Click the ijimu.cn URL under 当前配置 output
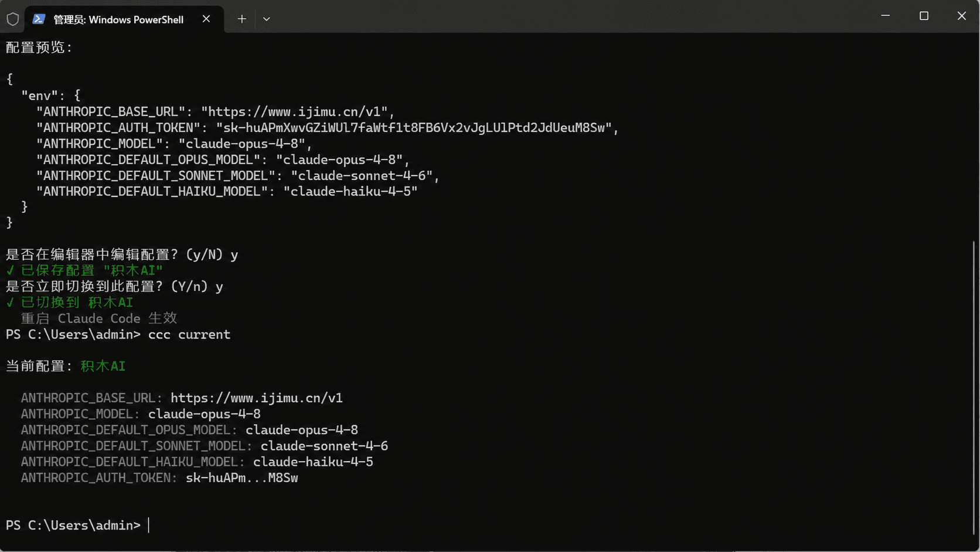980x552 pixels. (257, 398)
